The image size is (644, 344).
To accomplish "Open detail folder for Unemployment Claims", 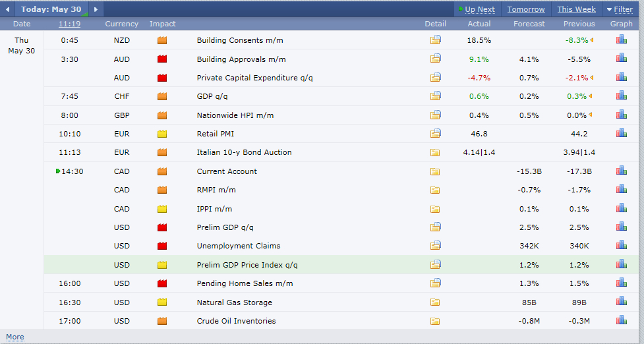I will click(x=435, y=246).
